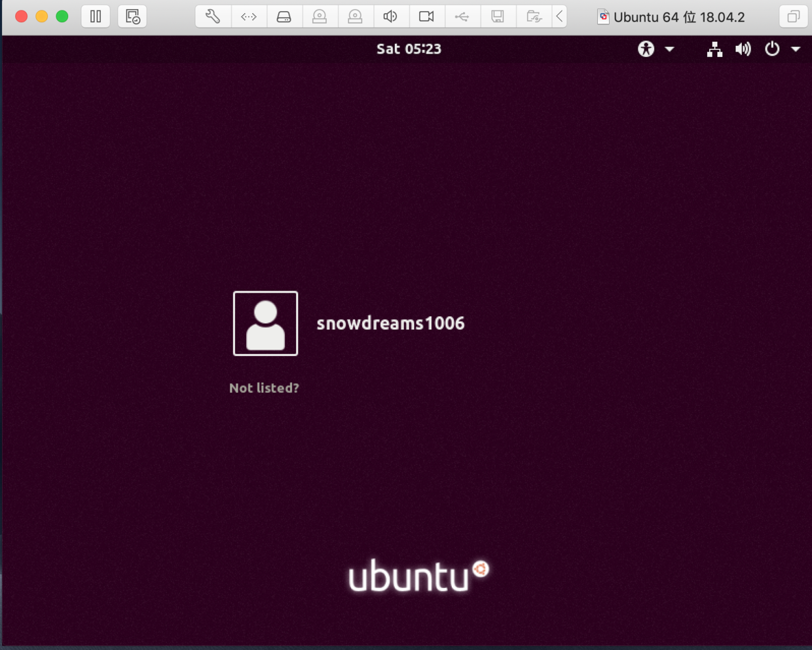Click the network icon in Ubuntu's status bar

714,48
